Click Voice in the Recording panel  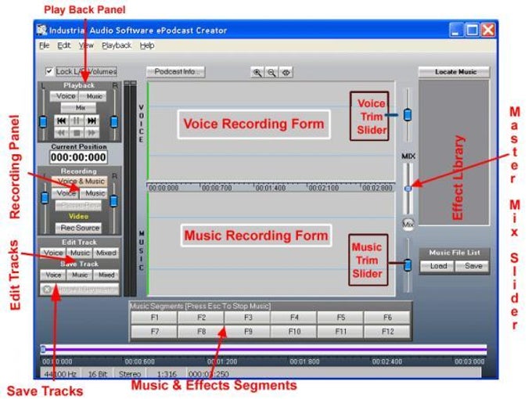66,193
